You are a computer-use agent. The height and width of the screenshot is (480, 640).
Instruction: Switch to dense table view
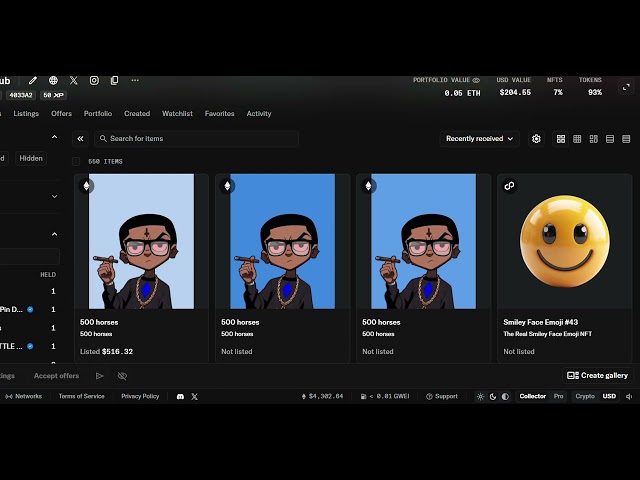[x=626, y=139]
